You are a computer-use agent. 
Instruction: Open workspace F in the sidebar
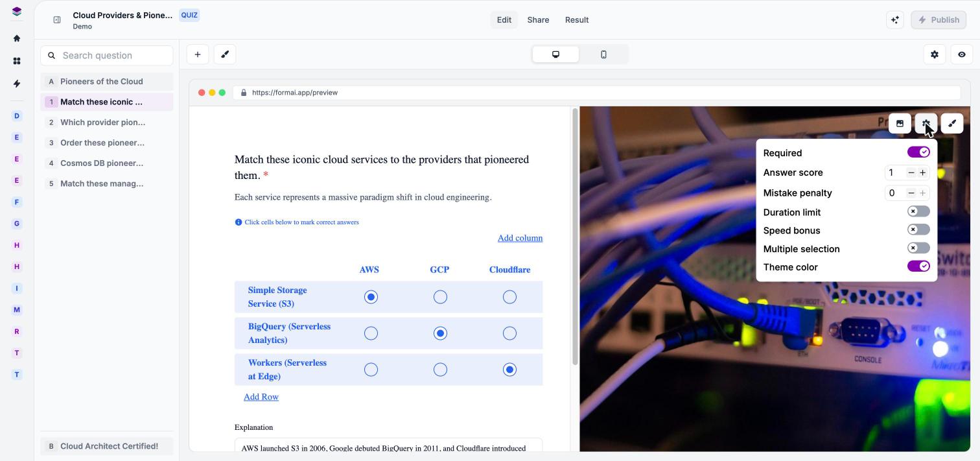(17, 202)
